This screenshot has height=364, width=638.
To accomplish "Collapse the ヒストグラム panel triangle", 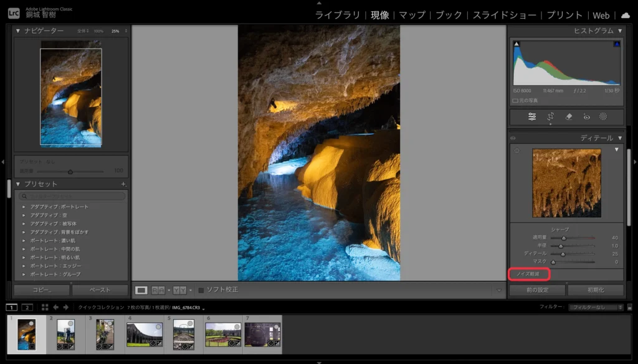I will coord(620,30).
